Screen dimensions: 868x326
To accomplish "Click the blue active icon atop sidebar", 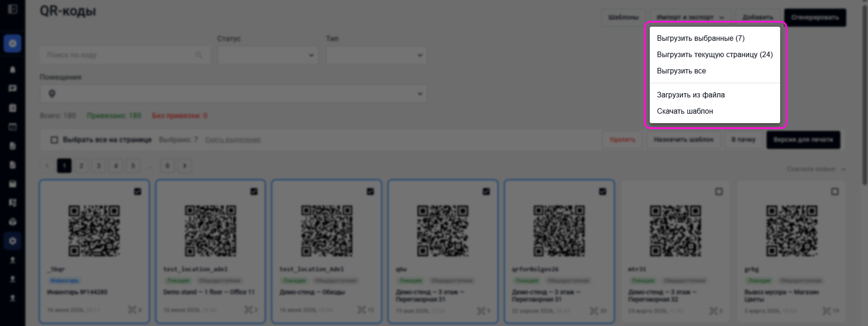I will 12,43.
